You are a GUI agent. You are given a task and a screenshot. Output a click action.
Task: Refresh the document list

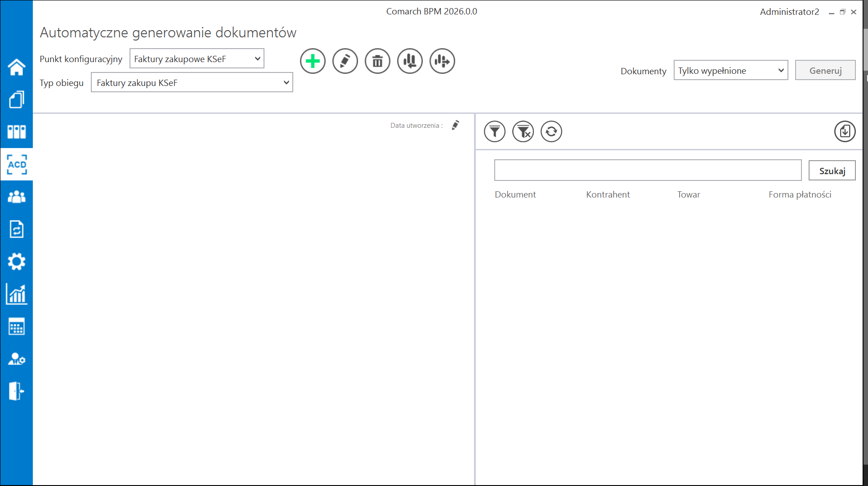[551, 131]
